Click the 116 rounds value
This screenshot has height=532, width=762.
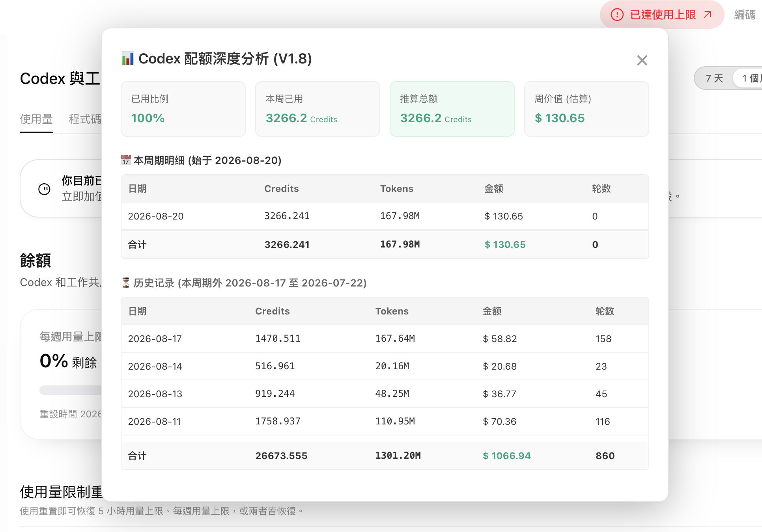[603, 421]
